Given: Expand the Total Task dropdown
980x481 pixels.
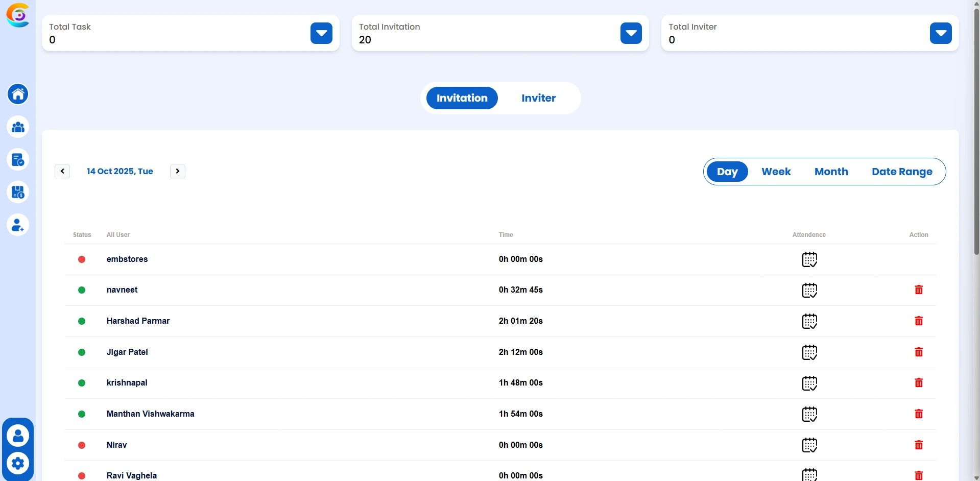Looking at the screenshot, I should click(x=321, y=33).
